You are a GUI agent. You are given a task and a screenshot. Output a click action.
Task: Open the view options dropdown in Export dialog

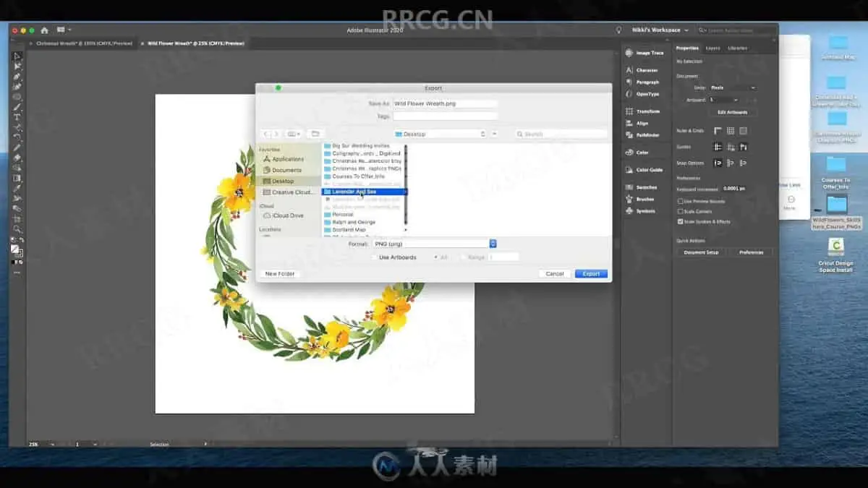pyautogui.click(x=293, y=134)
